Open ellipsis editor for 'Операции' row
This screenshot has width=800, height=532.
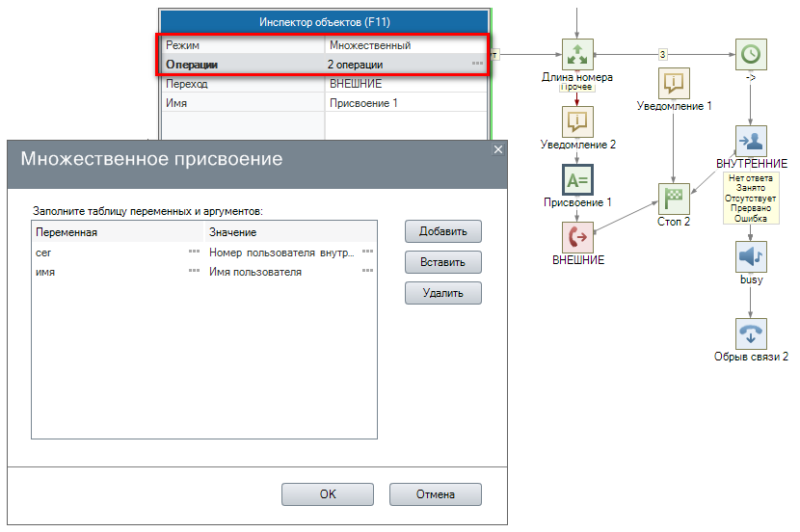point(477,65)
